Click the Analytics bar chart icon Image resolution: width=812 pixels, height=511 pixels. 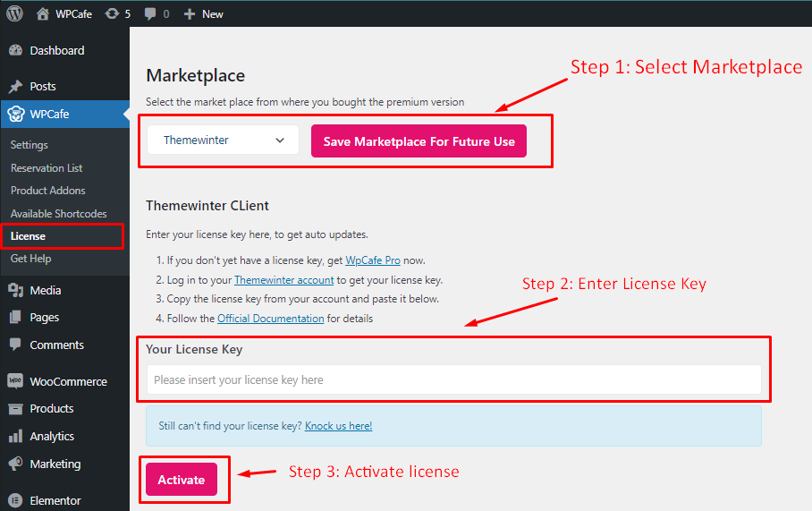click(15, 436)
